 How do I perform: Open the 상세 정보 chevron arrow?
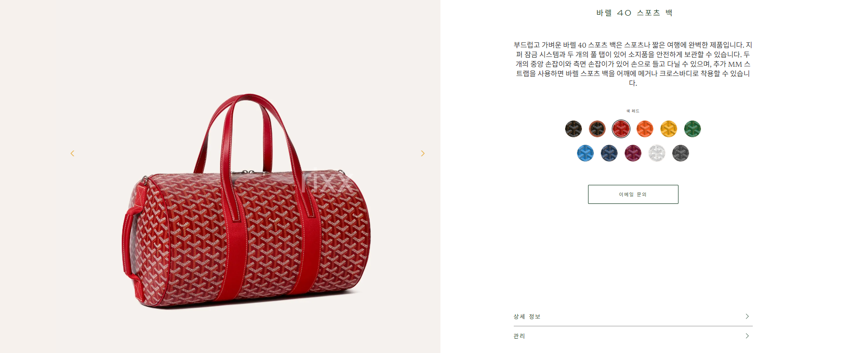(747, 316)
